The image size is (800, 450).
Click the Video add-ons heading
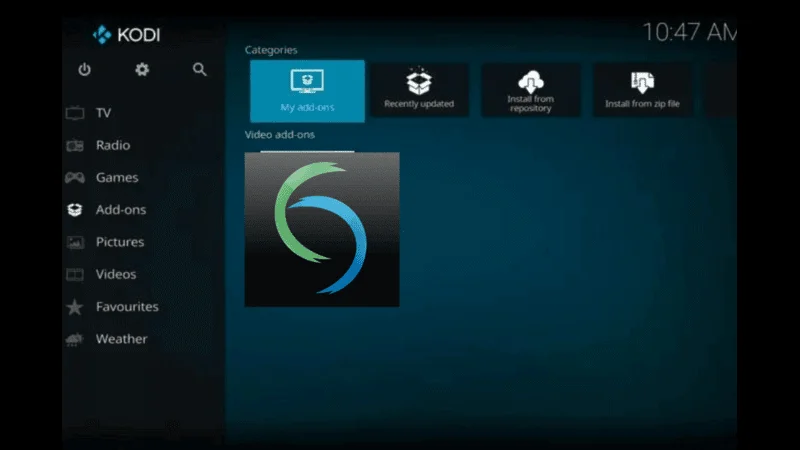tap(280, 135)
